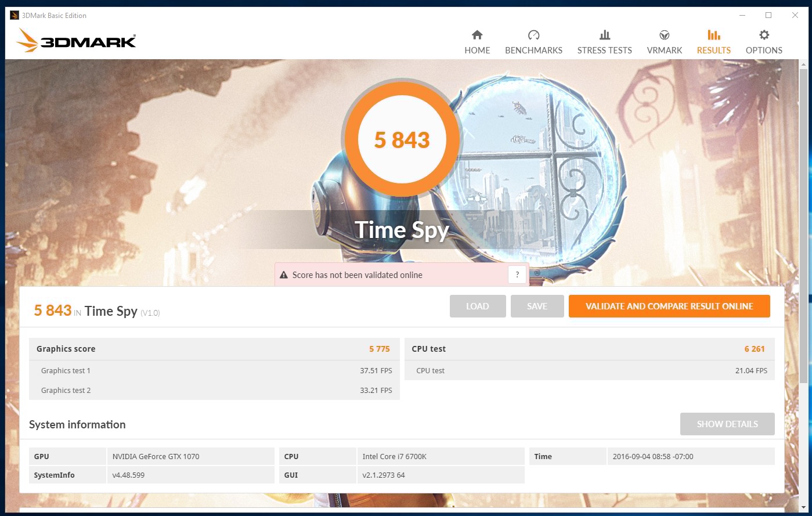Image resolution: width=812 pixels, height=516 pixels.
Task: Click the 21.04 FPS value
Action: pyautogui.click(x=752, y=371)
